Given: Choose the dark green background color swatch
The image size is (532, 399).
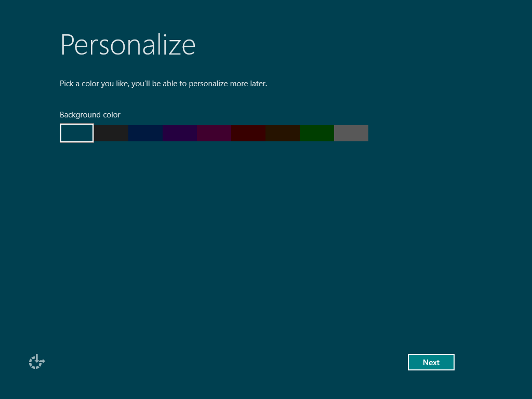Looking at the screenshot, I should pyautogui.click(x=316, y=133).
